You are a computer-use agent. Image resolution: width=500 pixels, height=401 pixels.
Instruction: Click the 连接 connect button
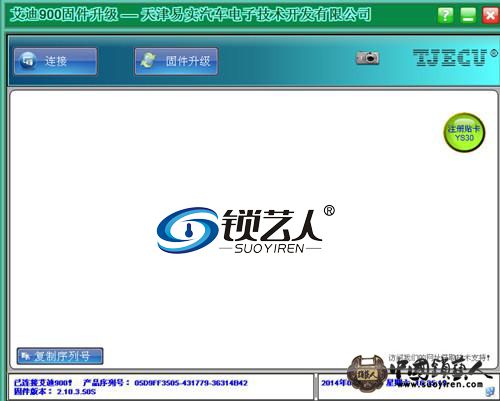(56, 61)
